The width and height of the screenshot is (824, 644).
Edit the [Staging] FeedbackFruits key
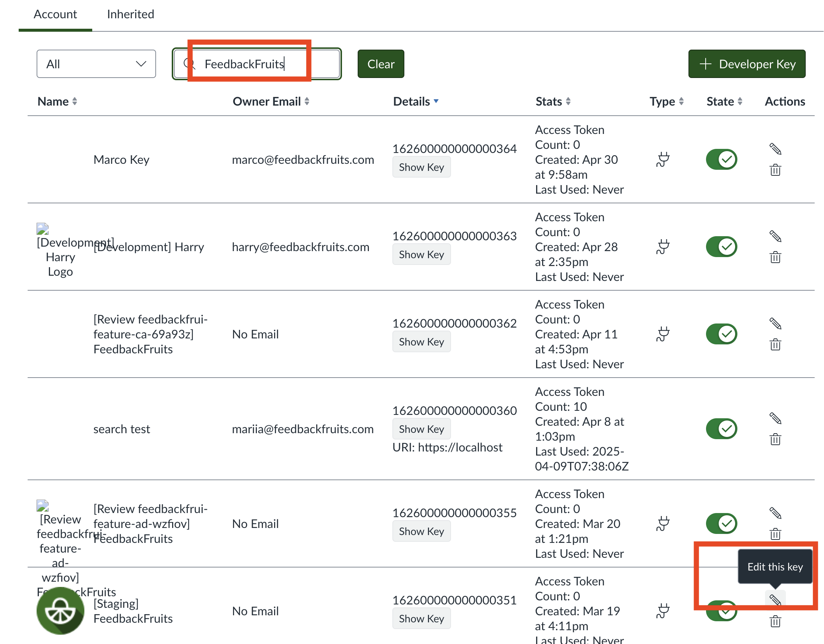coord(775,600)
